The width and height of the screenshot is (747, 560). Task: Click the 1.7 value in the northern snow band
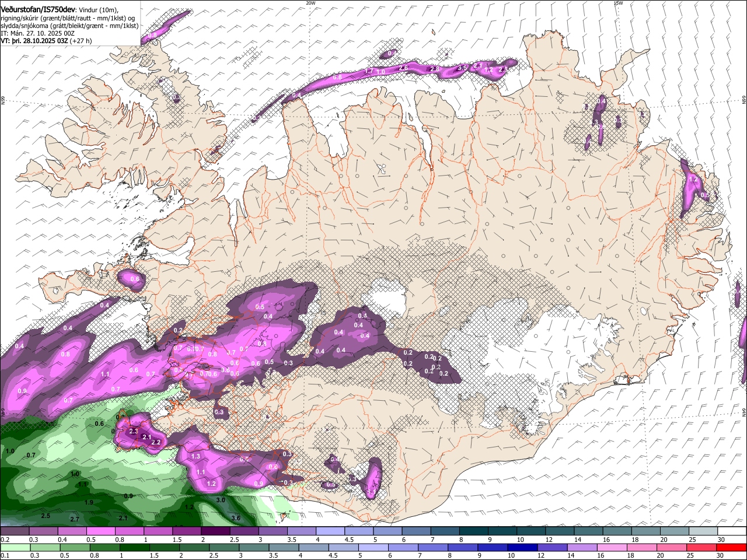coord(369,71)
